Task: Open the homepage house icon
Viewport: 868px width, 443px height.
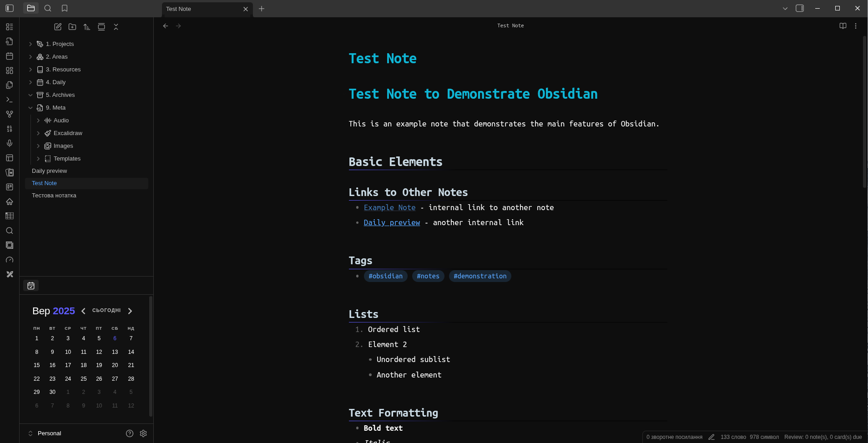Action: click(x=10, y=201)
